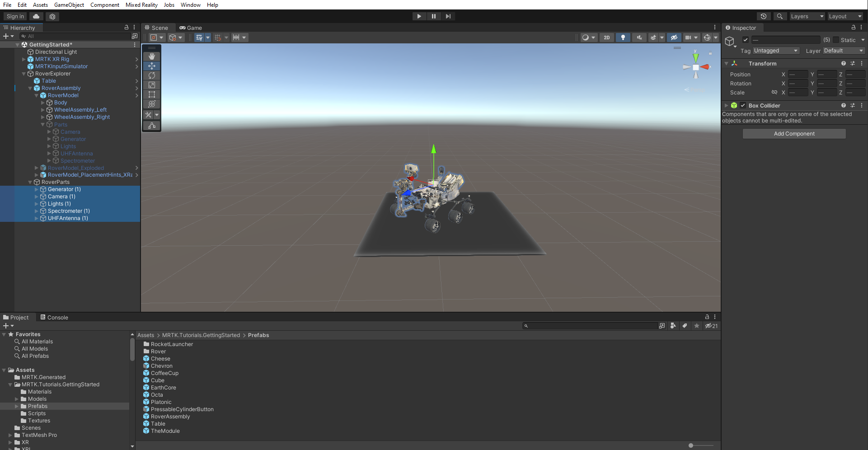Collapse the Transform component foldout

(x=726, y=64)
